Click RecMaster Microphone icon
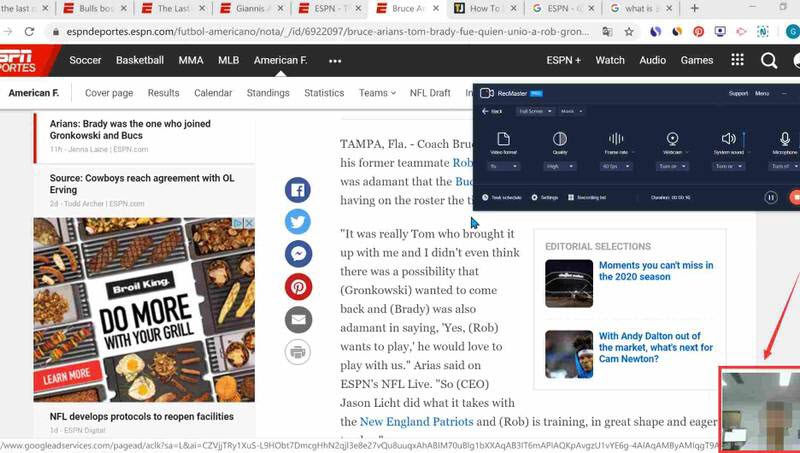 785,139
